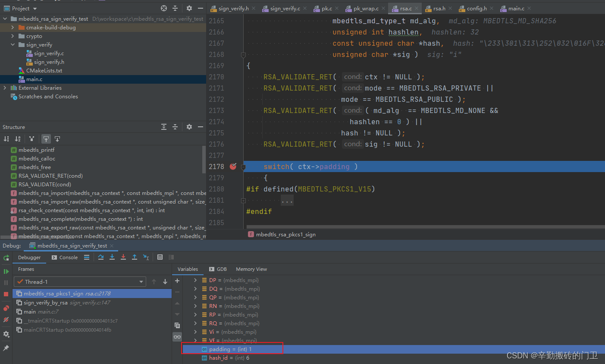Open the GDB tab

[218, 269]
